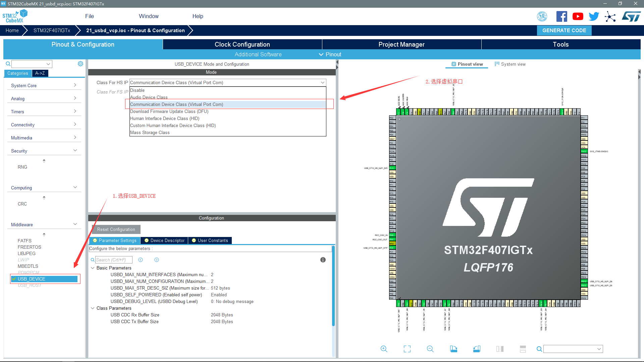
Task: Select CRC under Computing
Action: (22, 204)
